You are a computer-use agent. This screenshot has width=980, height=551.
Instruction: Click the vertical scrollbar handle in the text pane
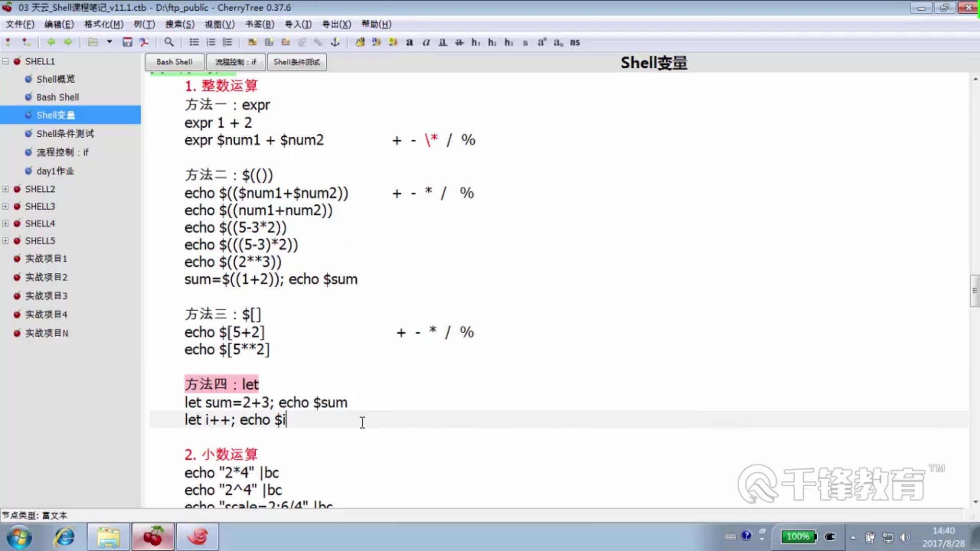pyautogui.click(x=974, y=291)
